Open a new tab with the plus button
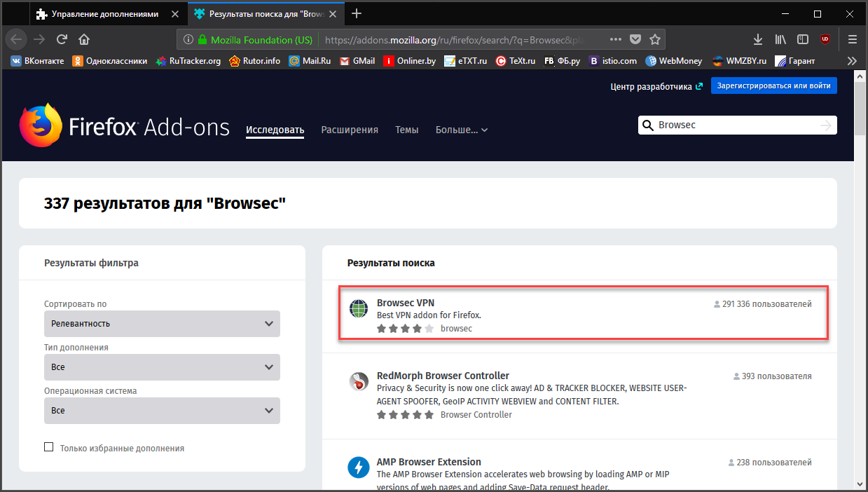Image resolution: width=868 pixels, height=492 pixels. pos(357,13)
